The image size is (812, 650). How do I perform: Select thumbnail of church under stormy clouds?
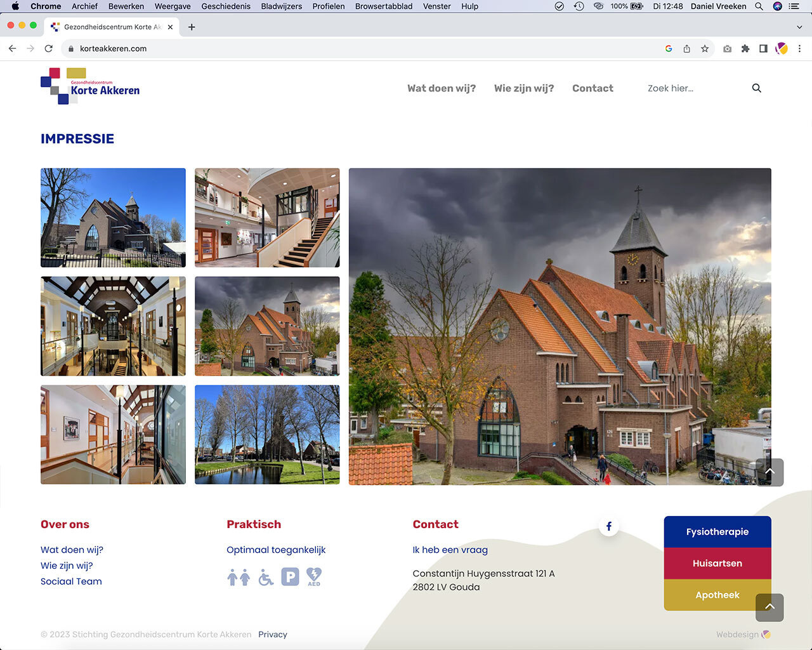(x=267, y=326)
